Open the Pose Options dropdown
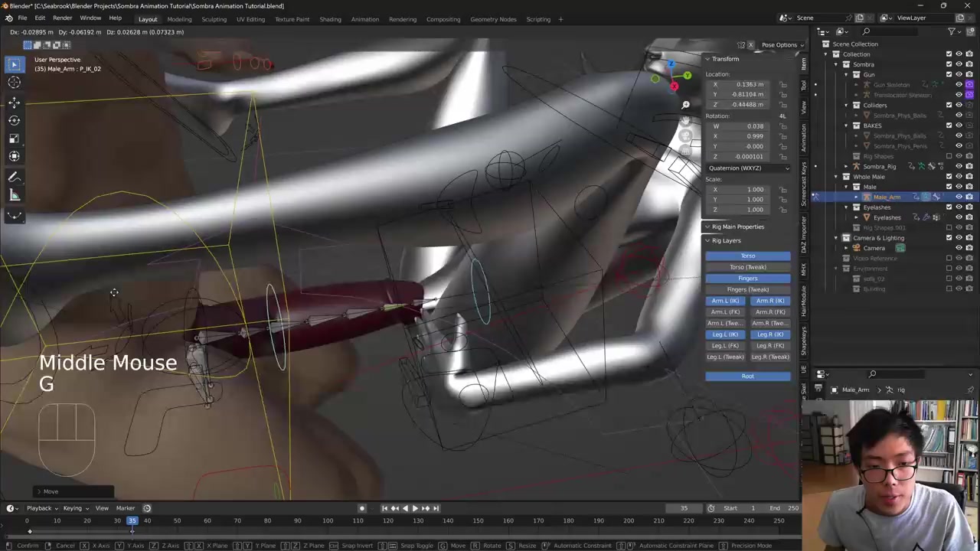Viewport: 980px width, 551px height. (x=781, y=45)
